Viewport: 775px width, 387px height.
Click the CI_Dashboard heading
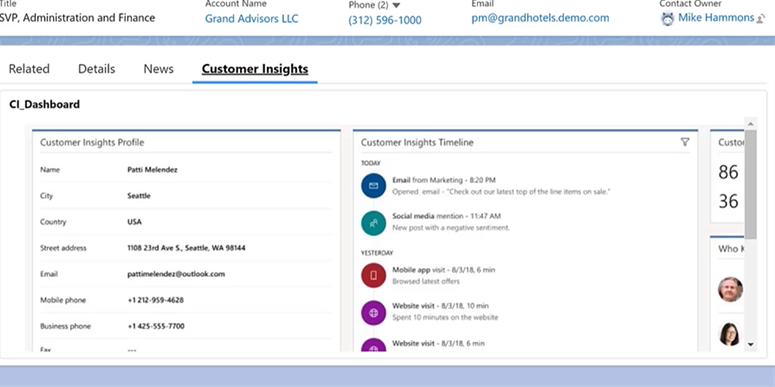[x=44, y=104]
